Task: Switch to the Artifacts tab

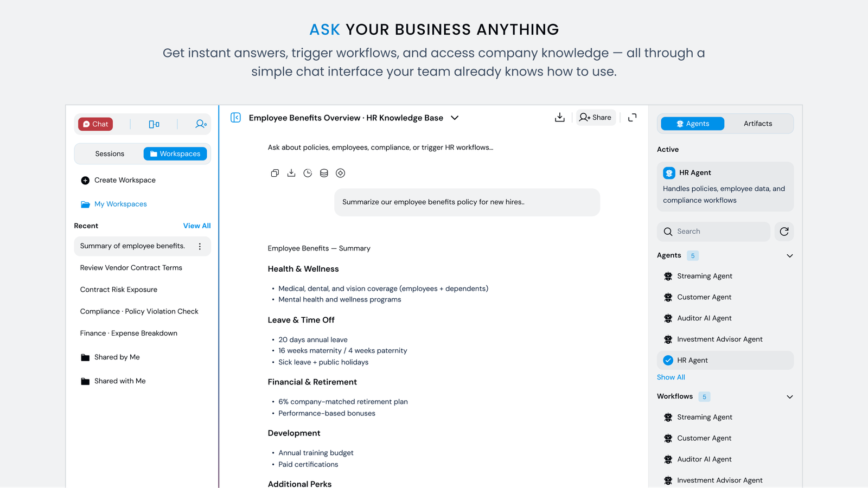Action: point(757,124)
